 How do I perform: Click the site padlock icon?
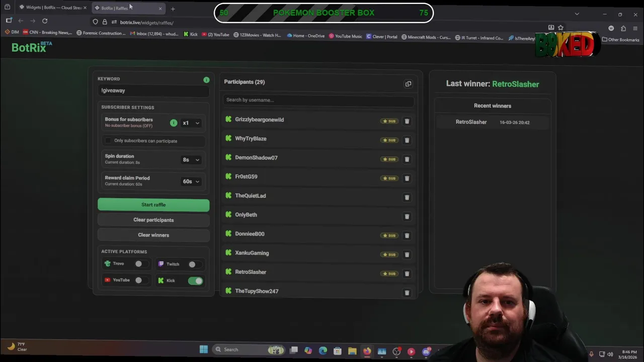pos(105,22)
